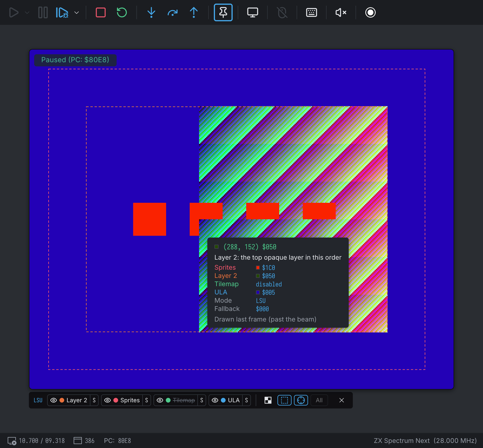Toggle the dashed clip-window outline icon
483x448 pixels.
[284, 400]
